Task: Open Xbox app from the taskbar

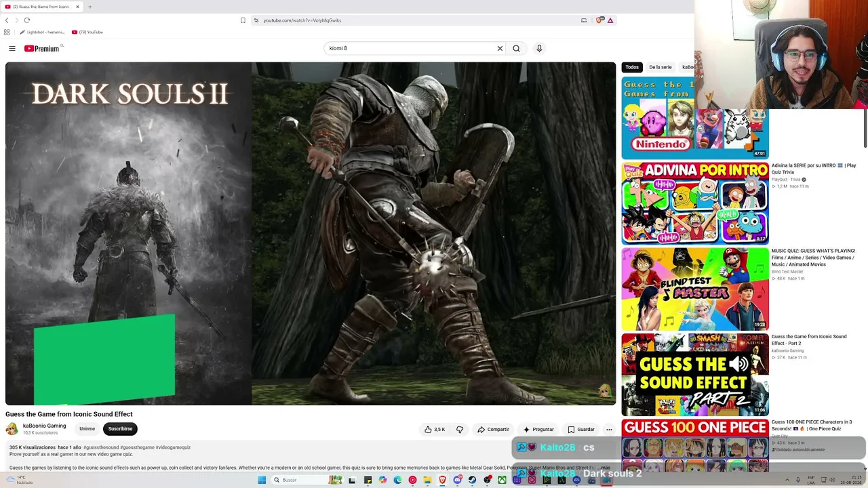Action: (x=502, y=480)
